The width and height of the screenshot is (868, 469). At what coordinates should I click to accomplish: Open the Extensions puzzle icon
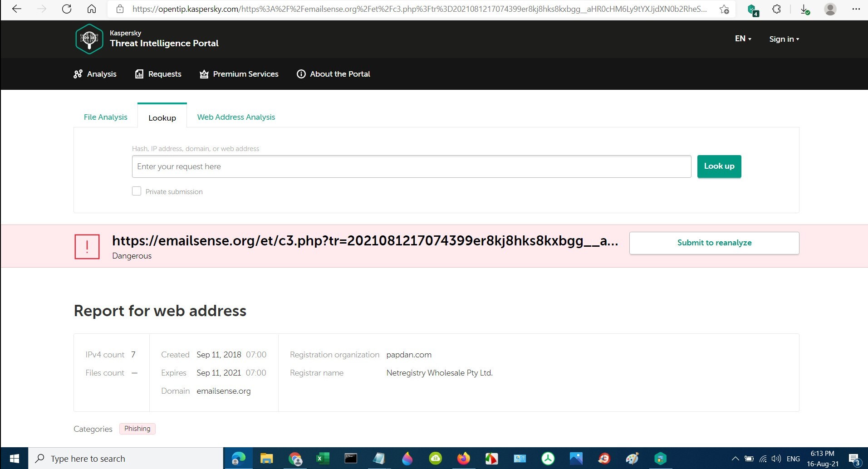(777, 9)
